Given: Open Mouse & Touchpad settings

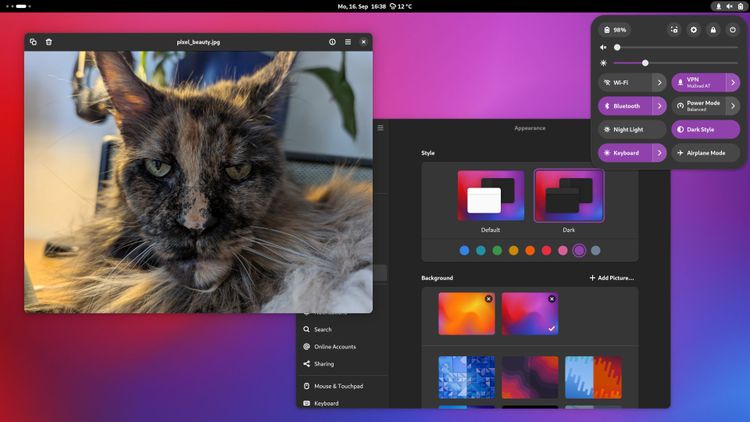Looking at the screenshot, I should coord(342,386).
